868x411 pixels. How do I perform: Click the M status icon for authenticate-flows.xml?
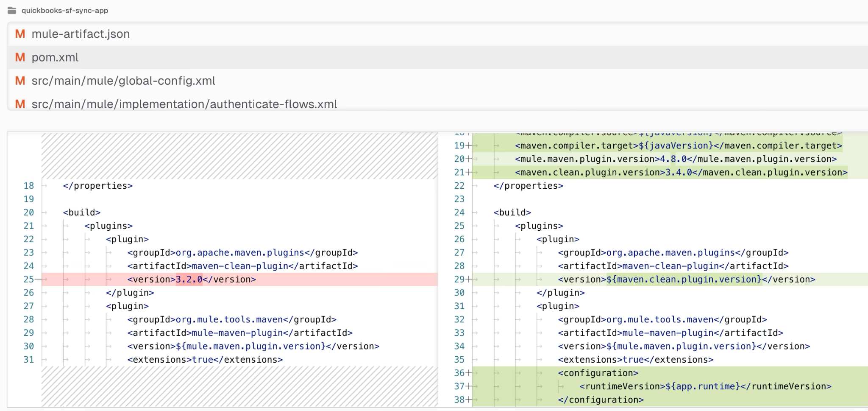(20, 104)
